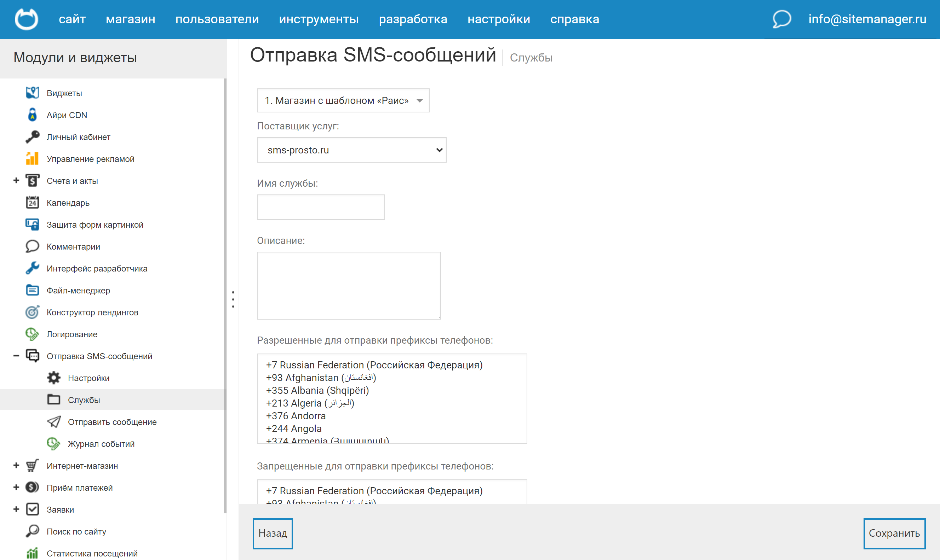Expand the Интернет-магазин section
940x560 pixels.
pos(16,465)
